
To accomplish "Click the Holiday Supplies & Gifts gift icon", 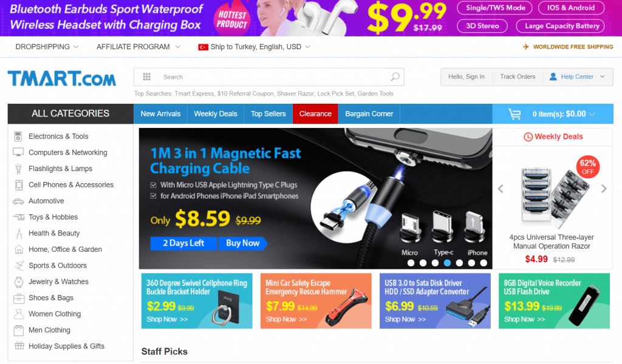I will click(19, 346).
